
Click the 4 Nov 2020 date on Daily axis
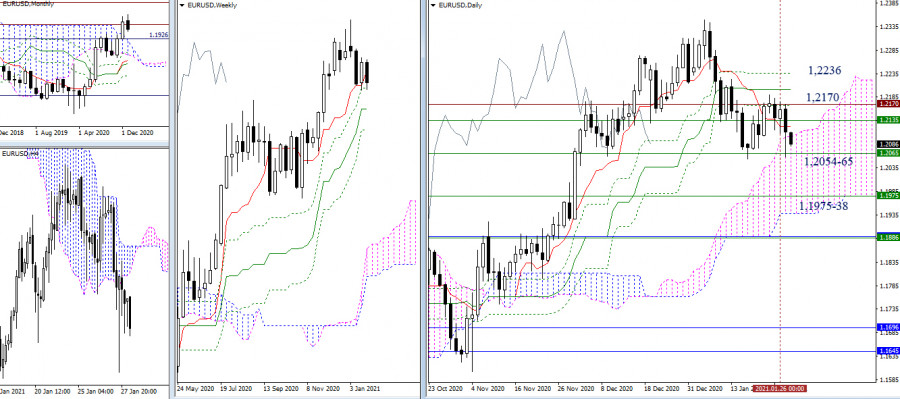(488, 389)
